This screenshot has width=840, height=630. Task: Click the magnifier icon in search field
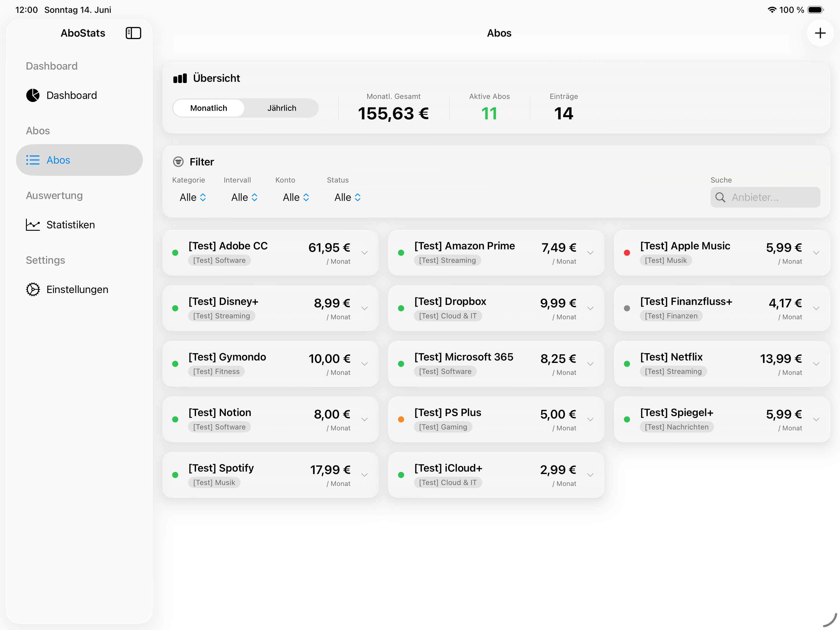tap(720, 197)
